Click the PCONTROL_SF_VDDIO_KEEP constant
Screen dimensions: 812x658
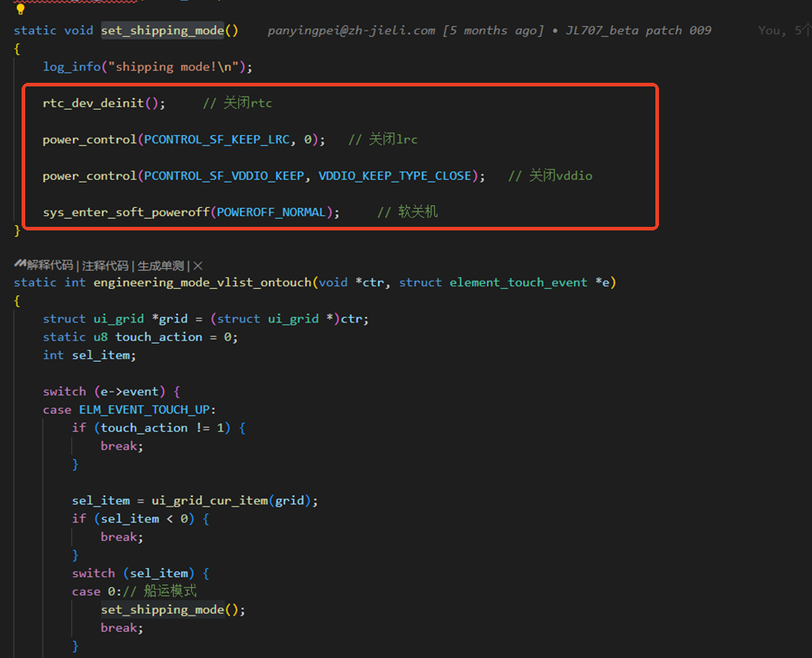click(x=224, y=176)
